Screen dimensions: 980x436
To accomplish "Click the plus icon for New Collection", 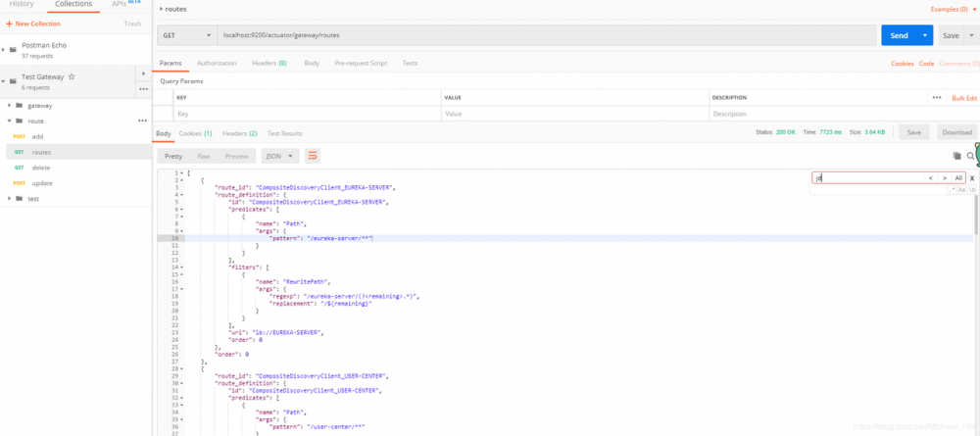I will [x=7, y=23].
